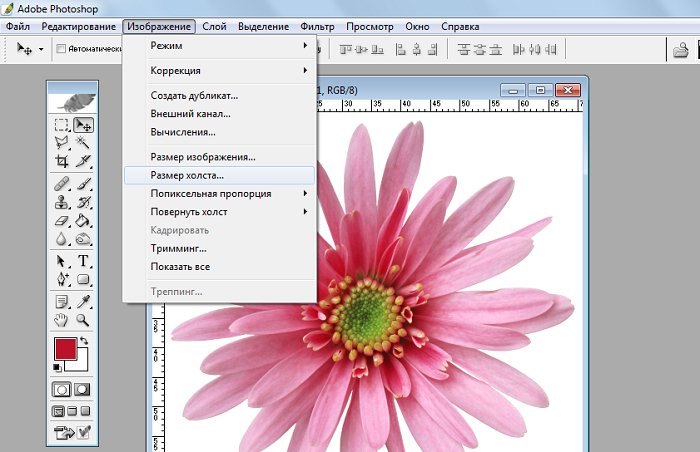Image resolution: width=700 pixels, height=452 pixels.
Task: Select the Rectangular Marquee tool
Action: 62,125
